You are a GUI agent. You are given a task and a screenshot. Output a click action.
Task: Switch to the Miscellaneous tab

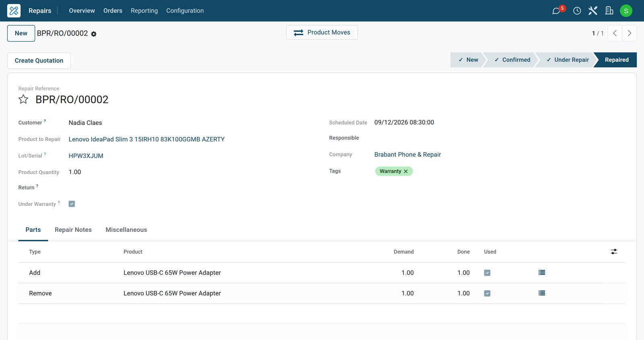click(x=126, y=230)
